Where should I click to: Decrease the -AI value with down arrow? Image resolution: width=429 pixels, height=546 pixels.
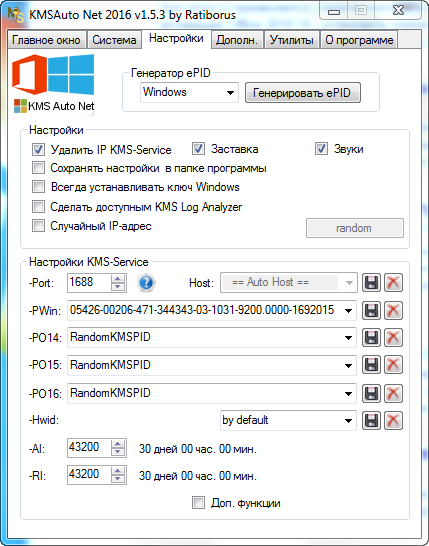118,452
